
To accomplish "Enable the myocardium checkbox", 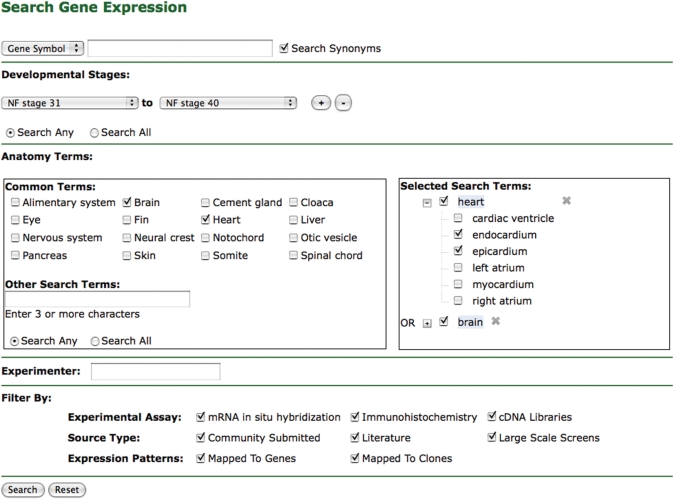I will tap(457, 284).
